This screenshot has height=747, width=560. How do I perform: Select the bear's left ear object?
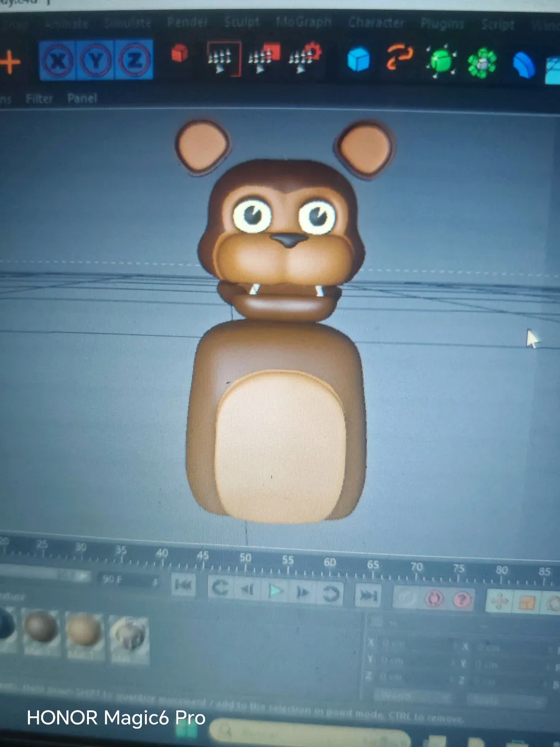click(x=203, y=147)
